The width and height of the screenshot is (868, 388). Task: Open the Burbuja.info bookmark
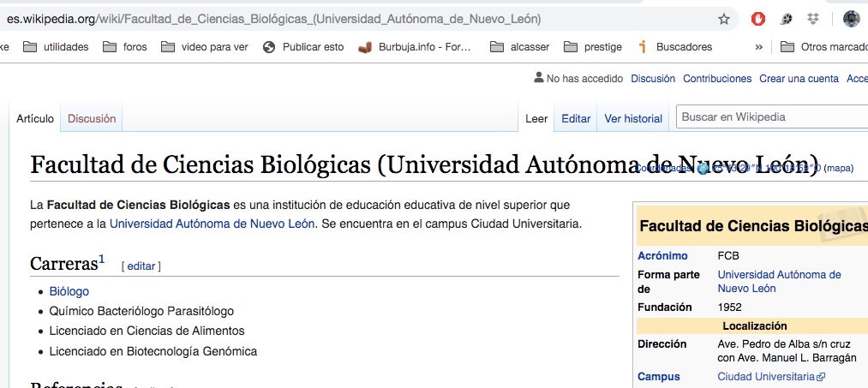[415, 47]
